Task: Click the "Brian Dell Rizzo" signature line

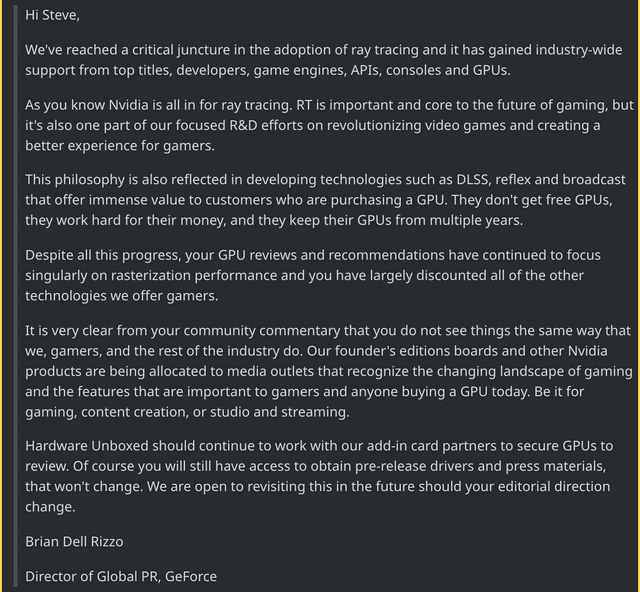Action: 74,541
